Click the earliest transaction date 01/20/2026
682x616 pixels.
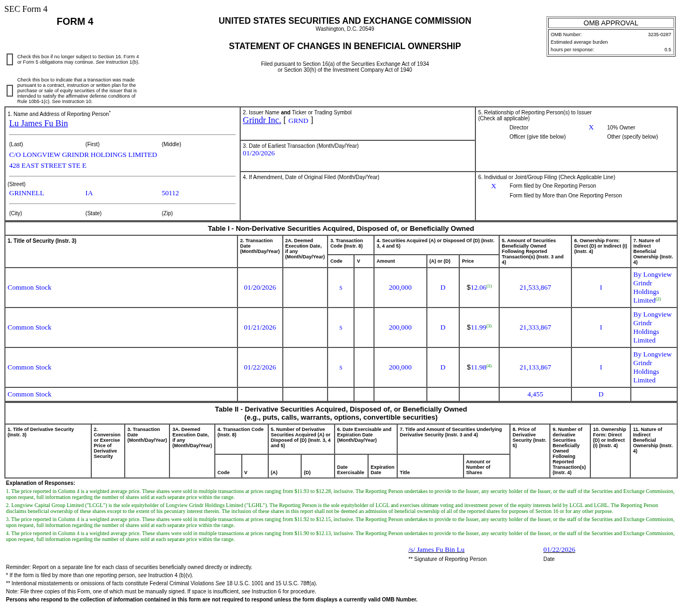click(258, 153)
